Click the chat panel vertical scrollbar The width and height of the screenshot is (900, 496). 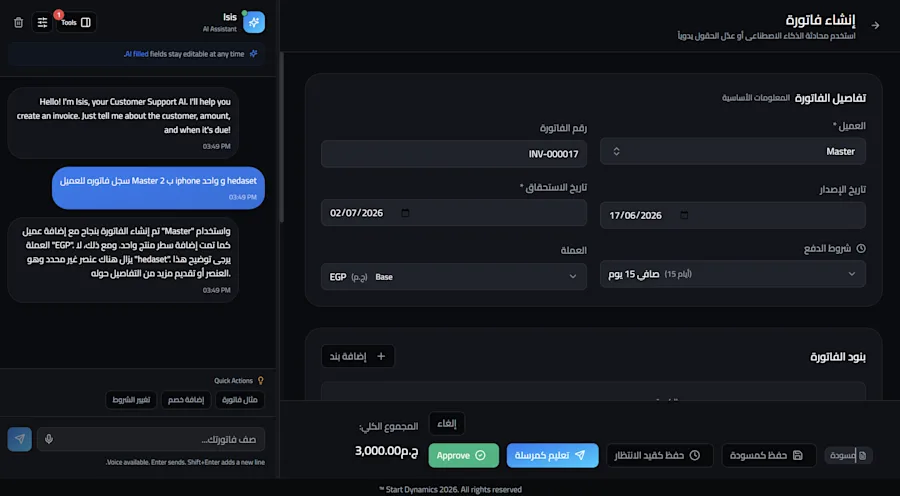coord(281,138)
